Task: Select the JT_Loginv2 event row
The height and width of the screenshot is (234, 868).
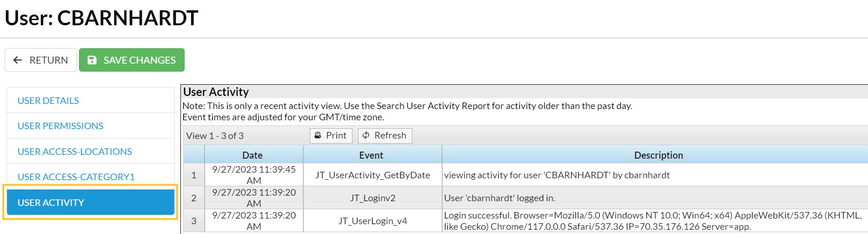Action: (x=373, y=198)
